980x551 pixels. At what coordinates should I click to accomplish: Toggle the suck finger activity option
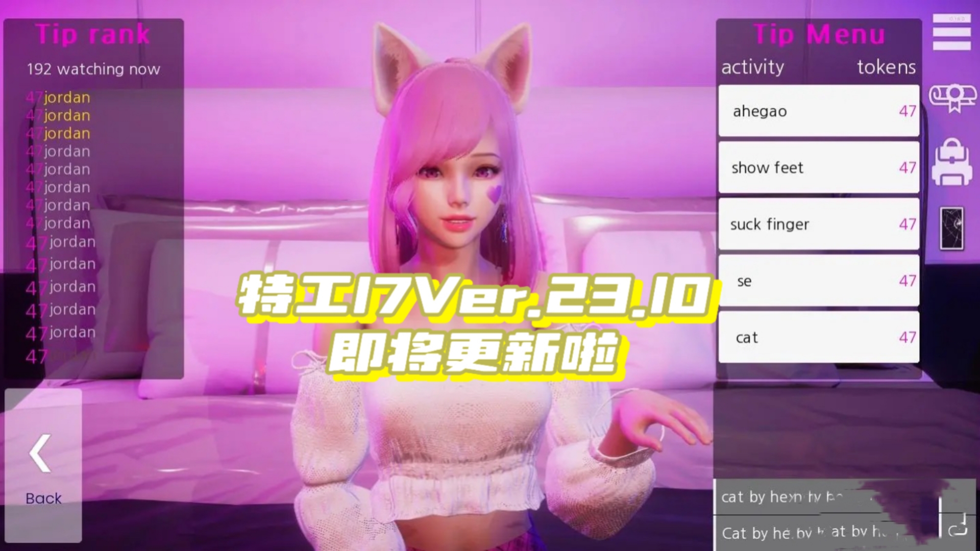[818, 224]
